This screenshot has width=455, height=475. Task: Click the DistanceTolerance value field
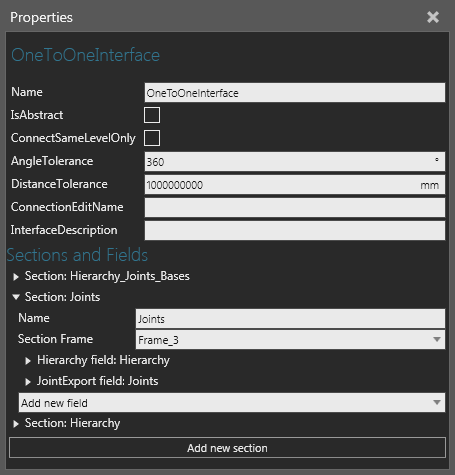(x=295, y=185)
